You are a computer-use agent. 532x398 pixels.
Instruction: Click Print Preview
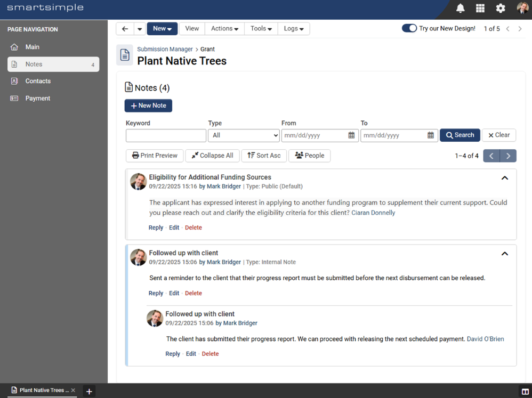click(x=155, y=156)
